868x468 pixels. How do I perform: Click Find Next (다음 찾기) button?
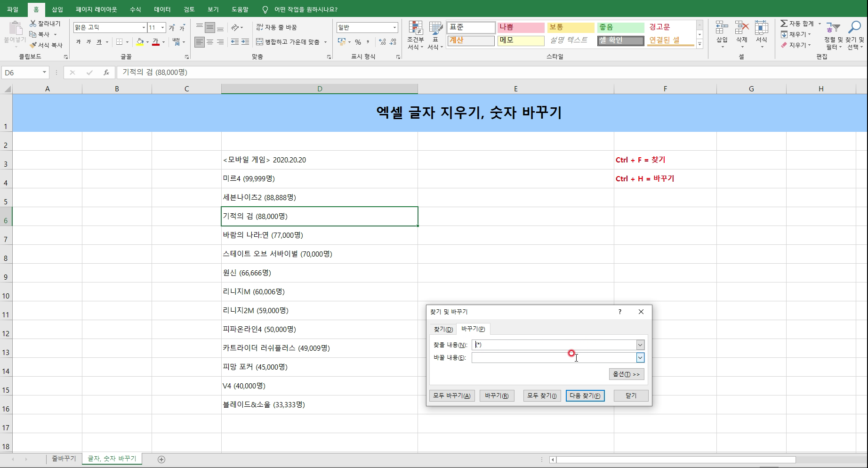585,396
